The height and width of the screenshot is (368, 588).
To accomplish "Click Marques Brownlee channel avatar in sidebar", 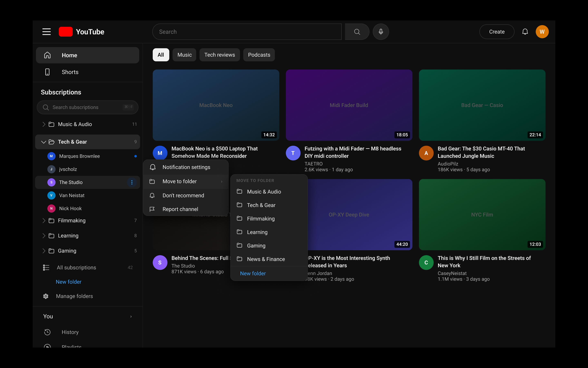I will [51, 156].
